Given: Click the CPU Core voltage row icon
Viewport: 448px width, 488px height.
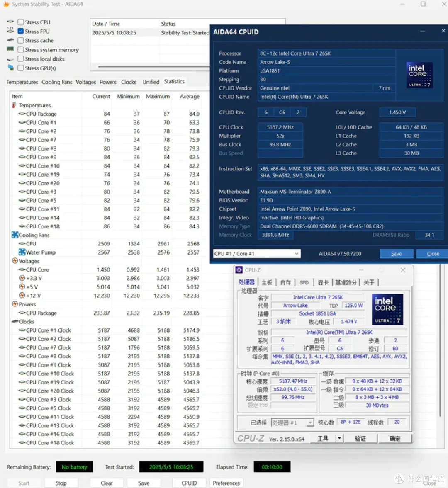Looking at the screenshot, I should (22, 269).
